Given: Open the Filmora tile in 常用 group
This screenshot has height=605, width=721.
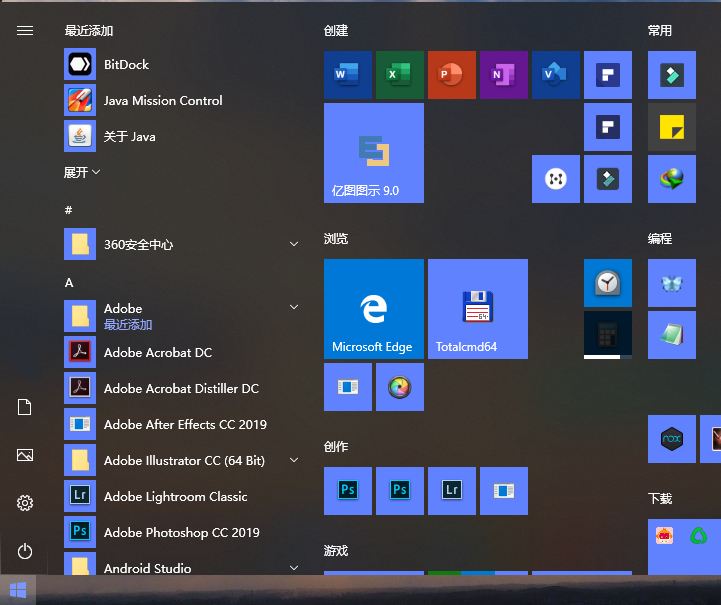Looking at the screenshot, I should click(671, 75).
